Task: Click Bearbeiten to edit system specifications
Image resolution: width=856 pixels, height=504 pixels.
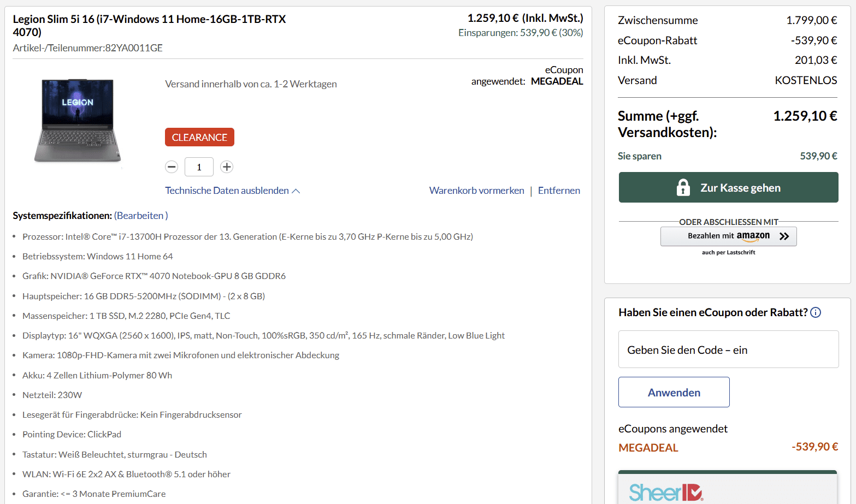Action: click(140, 216)
